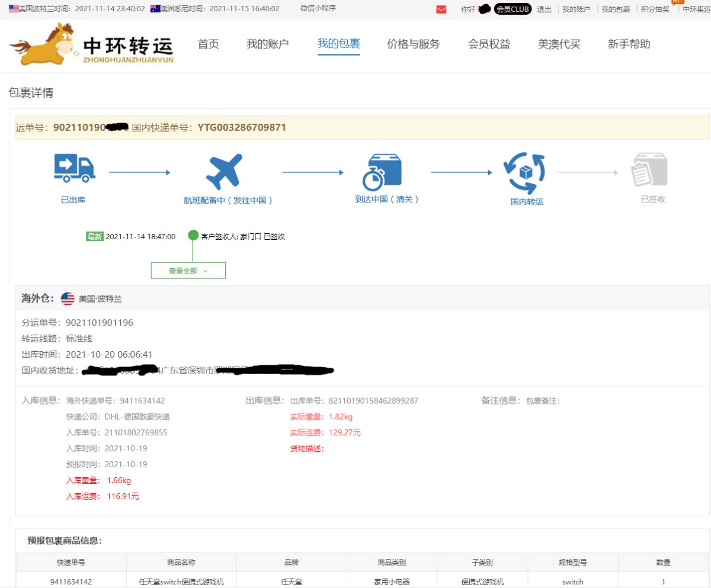This screenshot has height=588, width=711.
Task: Open 我的账户 in main navigation
Action: [268, 44]
